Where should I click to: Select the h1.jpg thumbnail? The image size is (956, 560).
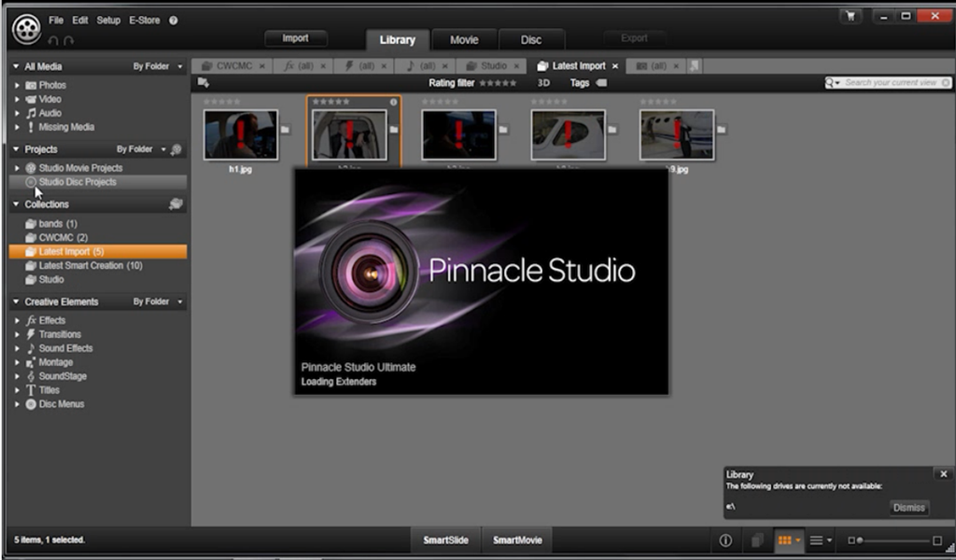point(241,135)
